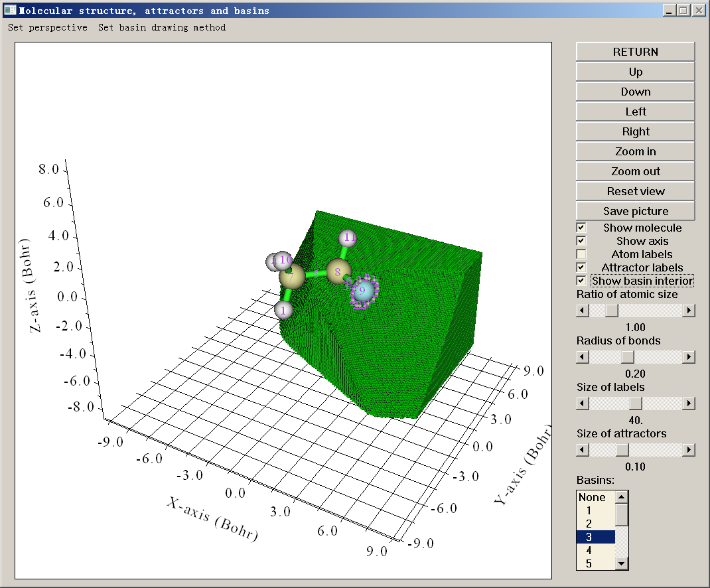Screen dimensions: 710x588
Task: Close the Molecular structure window
Action: click(699, 11)
